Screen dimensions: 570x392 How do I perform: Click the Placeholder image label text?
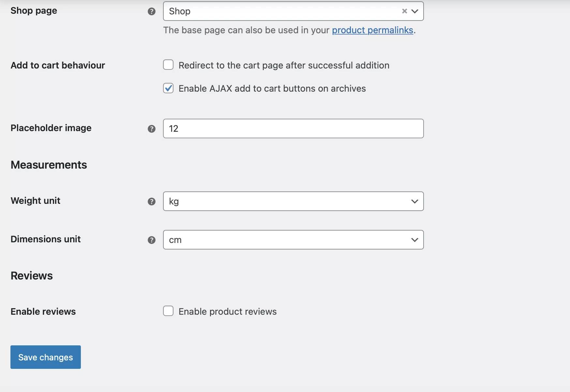tap(51, 128)
